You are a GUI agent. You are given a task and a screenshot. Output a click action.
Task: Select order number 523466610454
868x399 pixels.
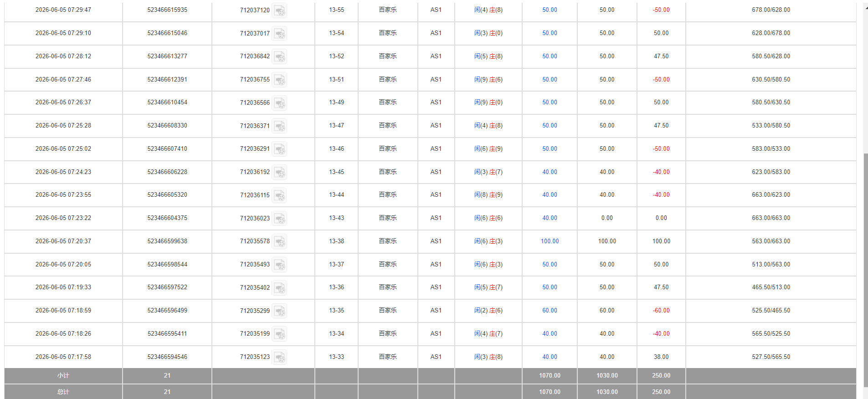(167, 102)
